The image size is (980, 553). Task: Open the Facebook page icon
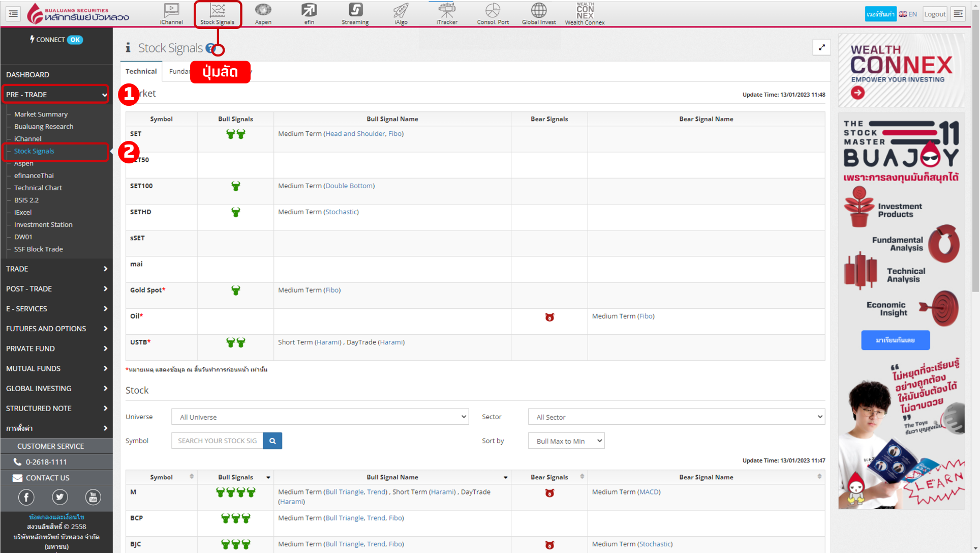(26, 497)
